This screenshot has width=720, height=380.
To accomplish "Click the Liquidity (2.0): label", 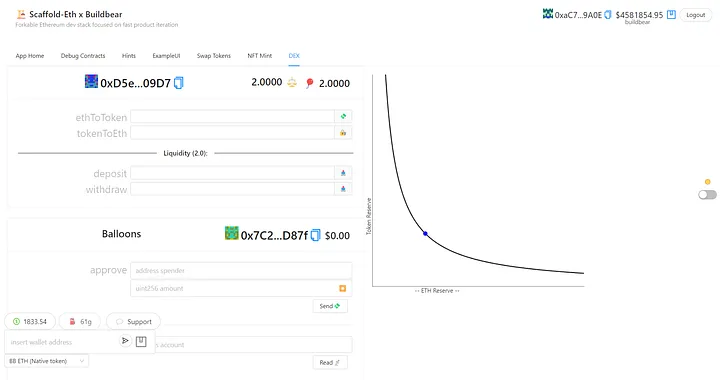I will [x=186, y=153].
